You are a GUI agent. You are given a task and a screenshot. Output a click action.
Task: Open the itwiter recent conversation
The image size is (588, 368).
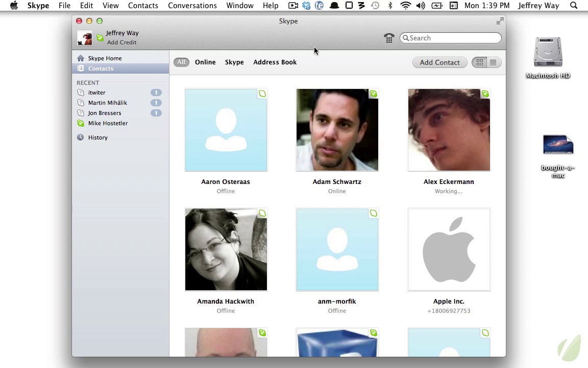coord(120,93)
